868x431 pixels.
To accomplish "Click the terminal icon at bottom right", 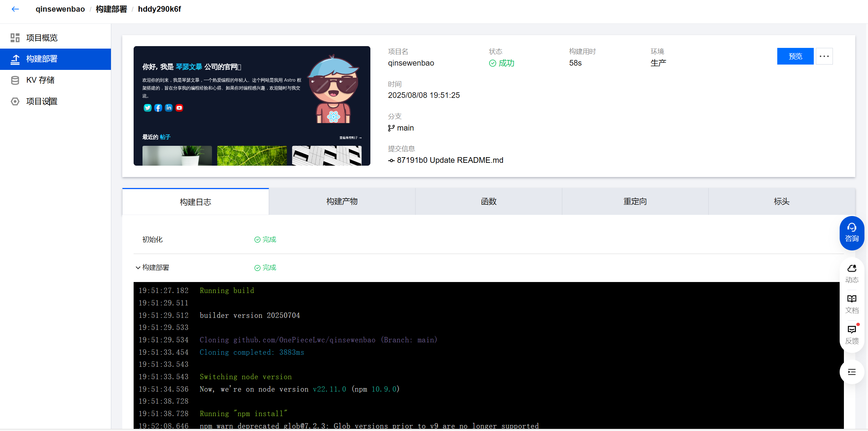I will pos(852,372).
